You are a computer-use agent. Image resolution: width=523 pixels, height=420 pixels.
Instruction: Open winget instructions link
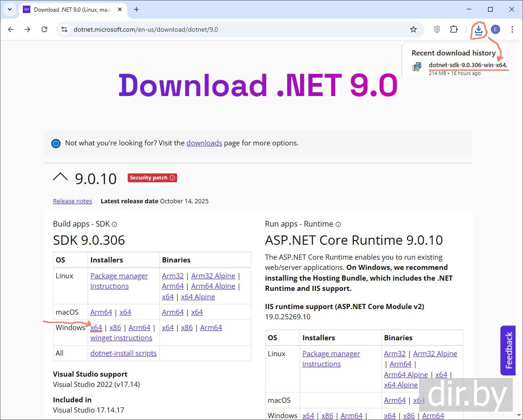click(121, 338)
